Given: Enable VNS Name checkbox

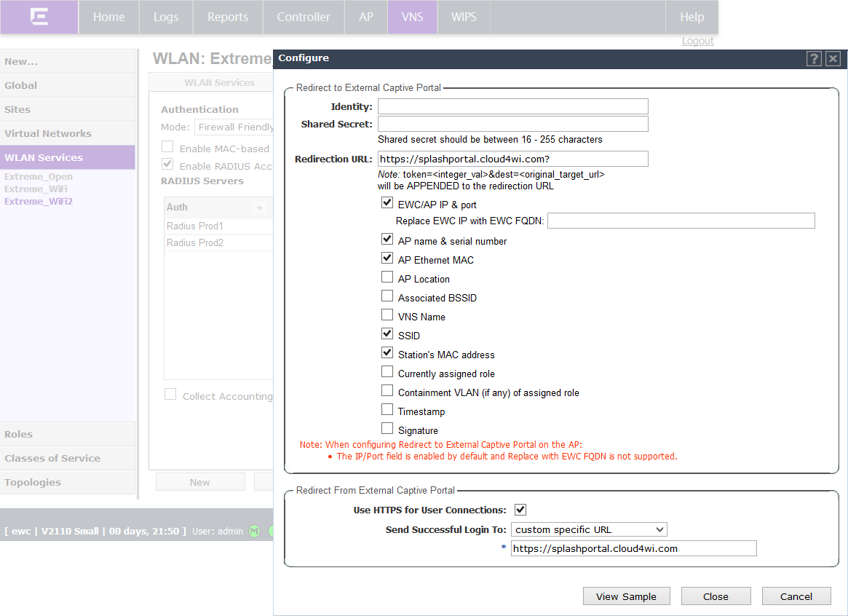Looking at the screenshot, I should point(387,315).
